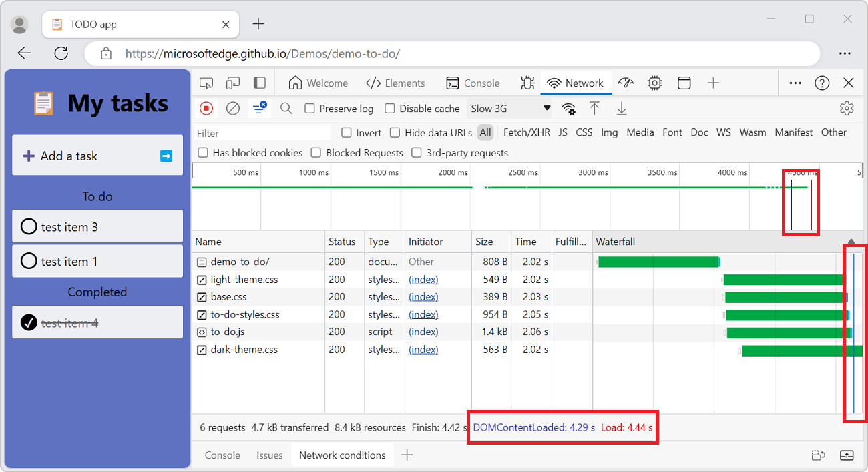The height and width of the screenshot is (472, 868).
Task: Open the initiator link for to-do.js
Action: pyautogui.click(x=423, y=332)
